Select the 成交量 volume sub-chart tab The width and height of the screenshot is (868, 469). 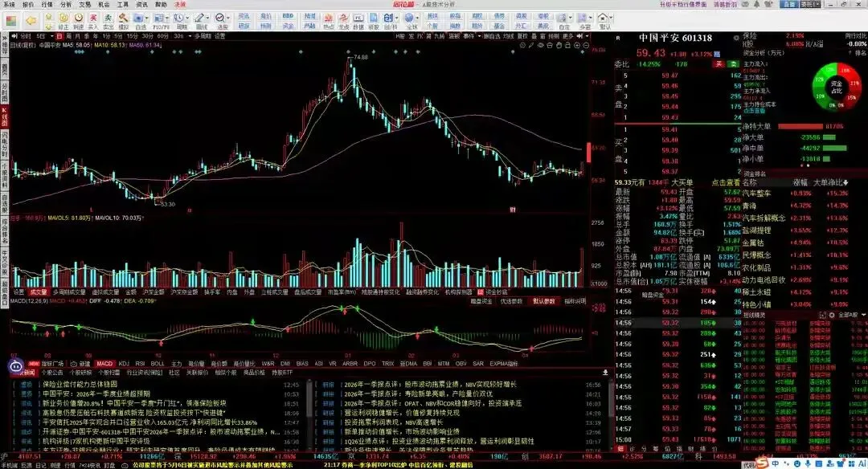(39, 292)
